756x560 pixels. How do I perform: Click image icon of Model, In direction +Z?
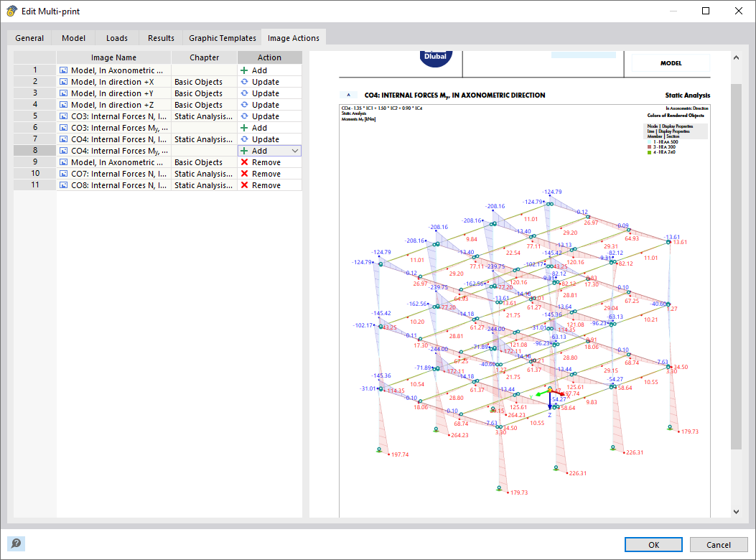[x=63, y=105]
